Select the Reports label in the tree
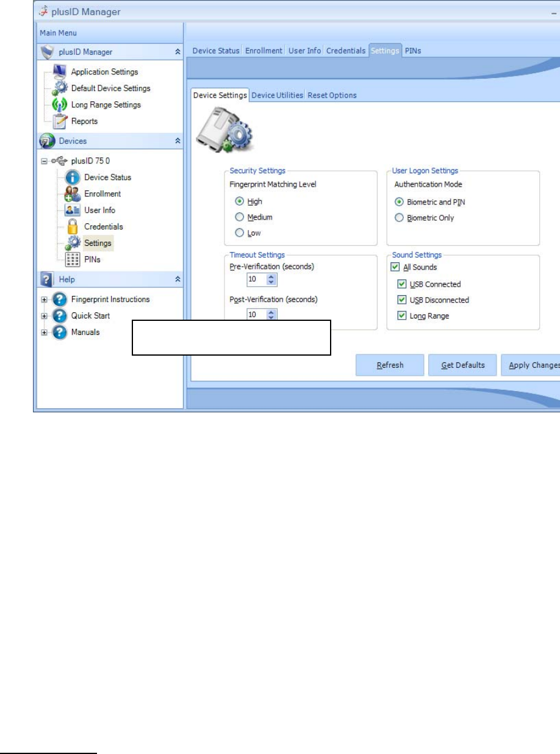 click(84, 121)
